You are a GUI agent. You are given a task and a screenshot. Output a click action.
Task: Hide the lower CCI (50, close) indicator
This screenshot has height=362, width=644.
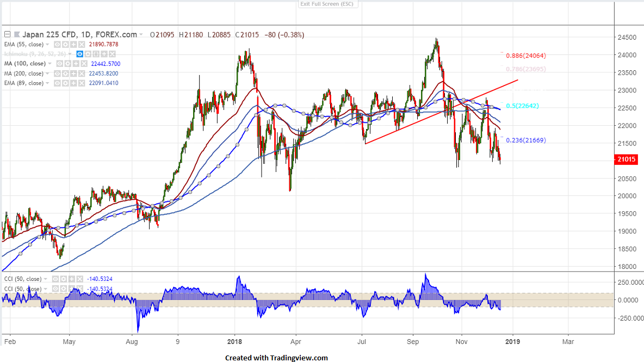(55, 289)
